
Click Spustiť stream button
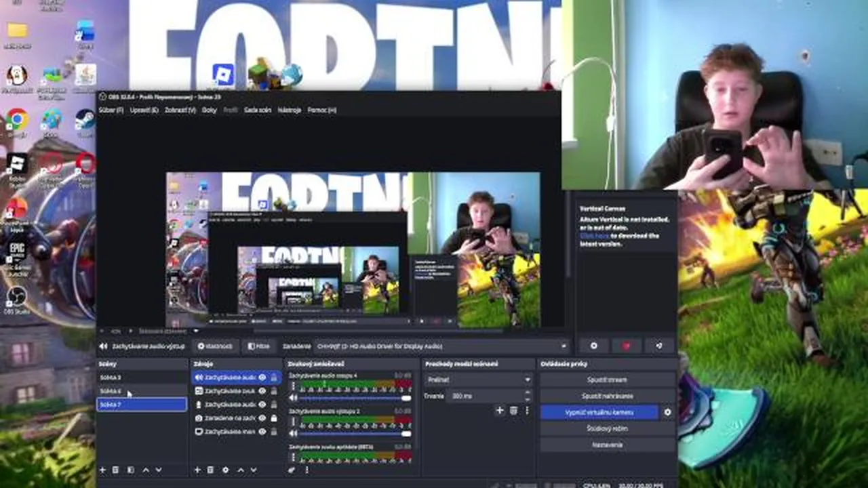(608, 380)
